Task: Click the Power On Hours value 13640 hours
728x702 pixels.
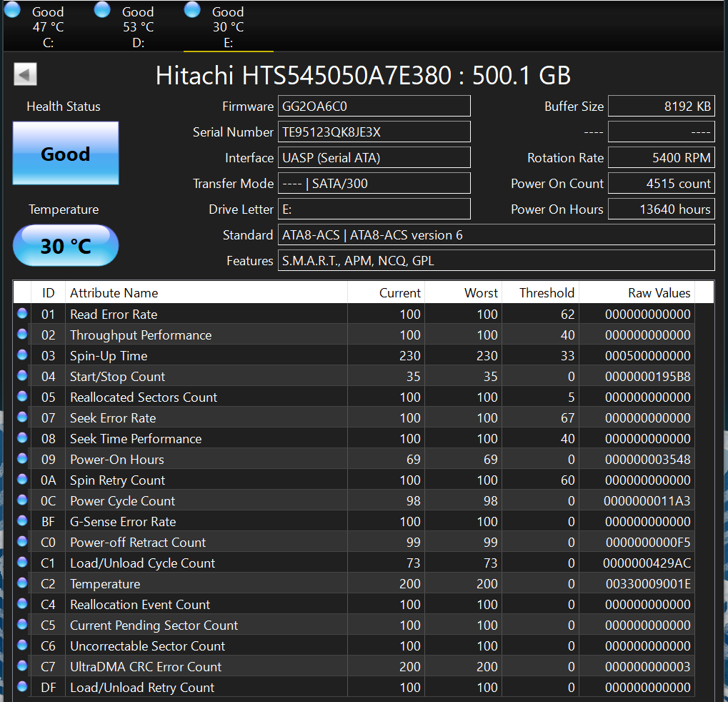Action: (661, 209)
